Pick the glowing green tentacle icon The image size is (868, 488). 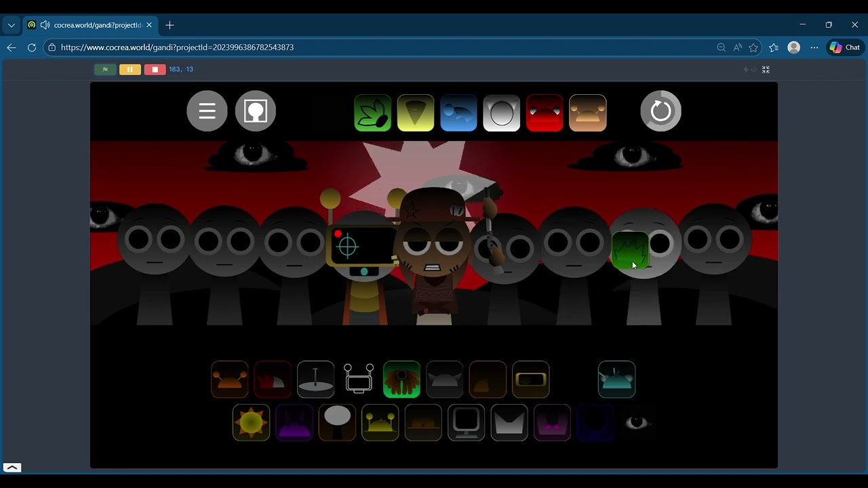pos(401,380)
